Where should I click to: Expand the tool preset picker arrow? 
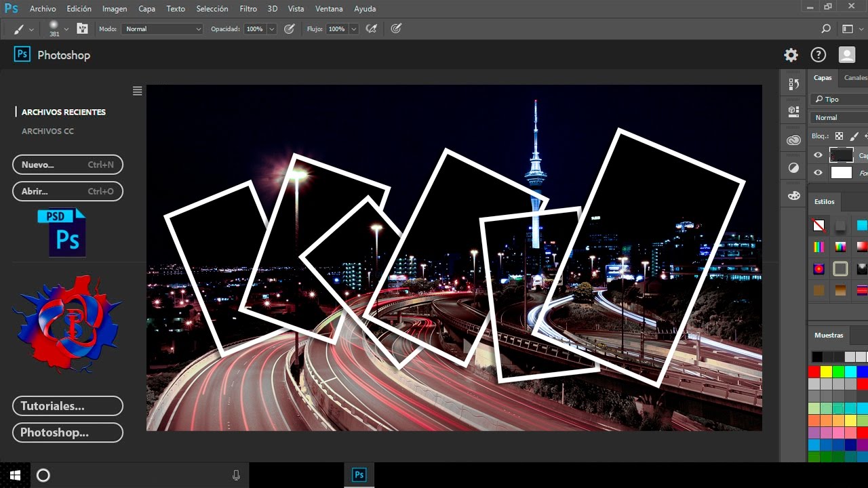[31, 29]
